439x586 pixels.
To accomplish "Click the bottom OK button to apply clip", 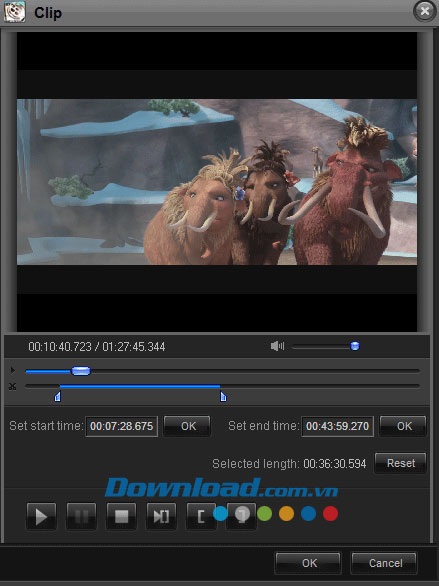I will point(309,563).
